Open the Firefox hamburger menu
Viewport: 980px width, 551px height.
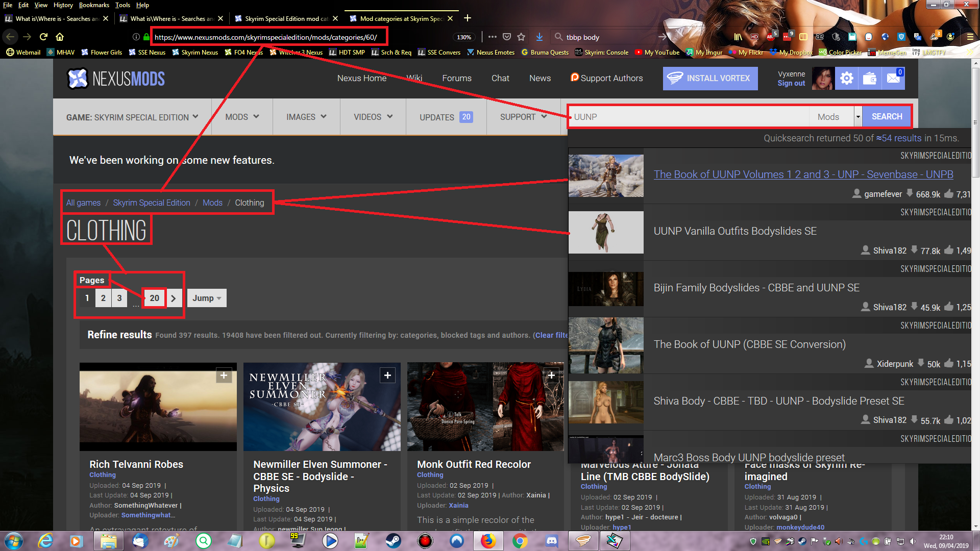coord(970,37)
